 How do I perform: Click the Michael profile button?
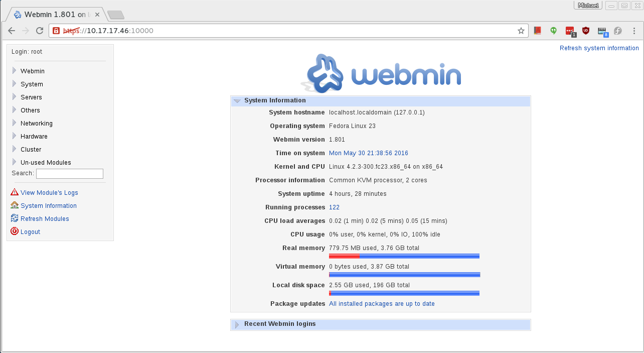[588, 6]
